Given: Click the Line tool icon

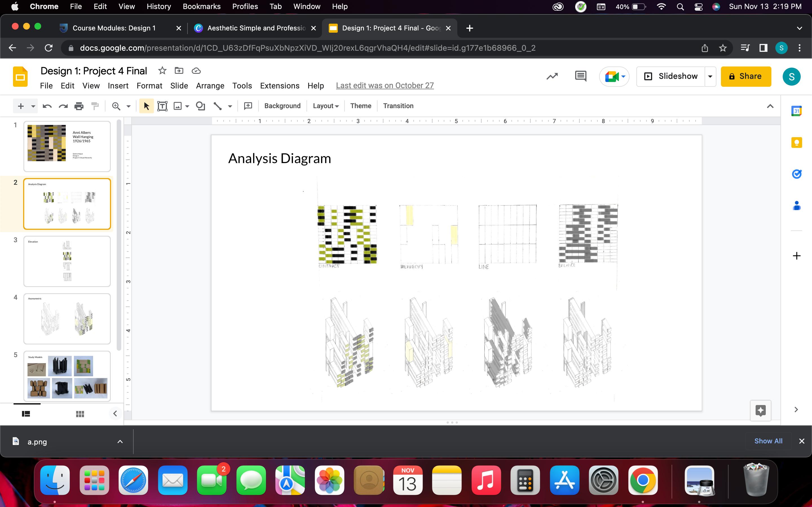Looking at the screenshot, I should (217, 106).
